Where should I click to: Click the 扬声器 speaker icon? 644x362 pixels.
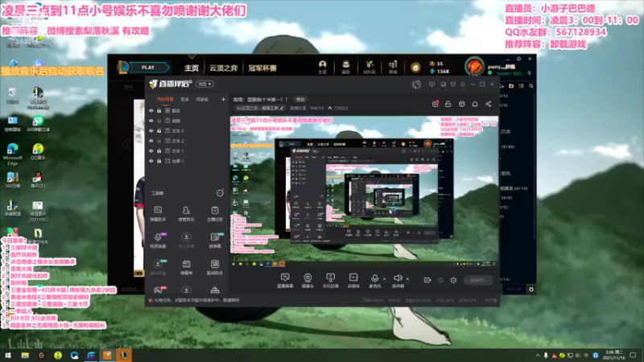pos(397,280)
